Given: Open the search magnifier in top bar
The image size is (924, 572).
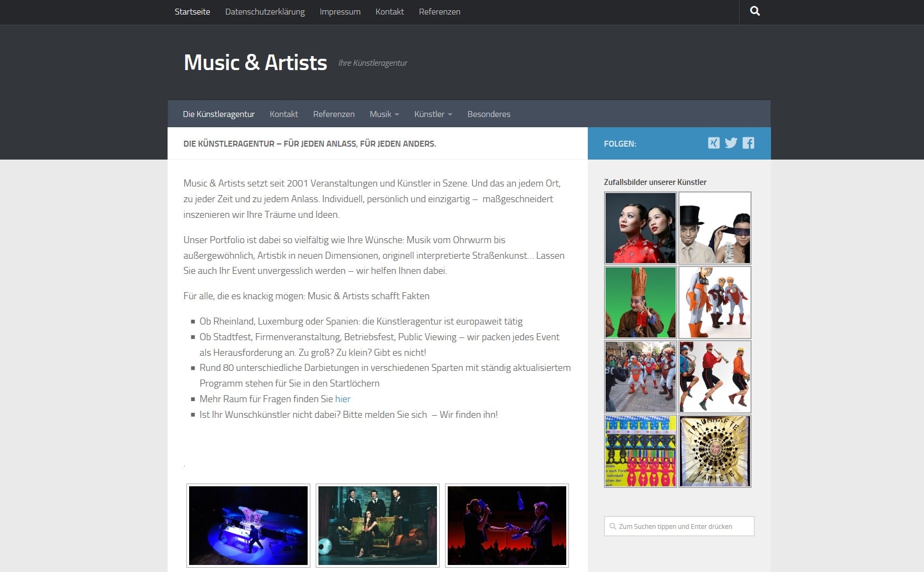Looking at the screenshot, I should point(755,11).
